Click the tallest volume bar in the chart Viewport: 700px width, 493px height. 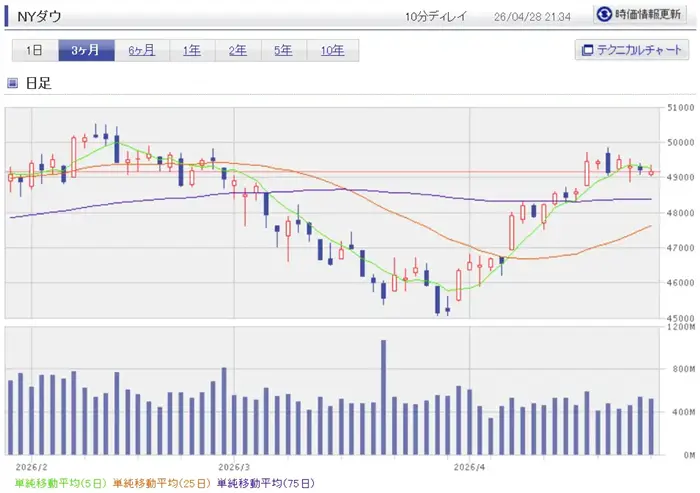[x=383, y=396]
